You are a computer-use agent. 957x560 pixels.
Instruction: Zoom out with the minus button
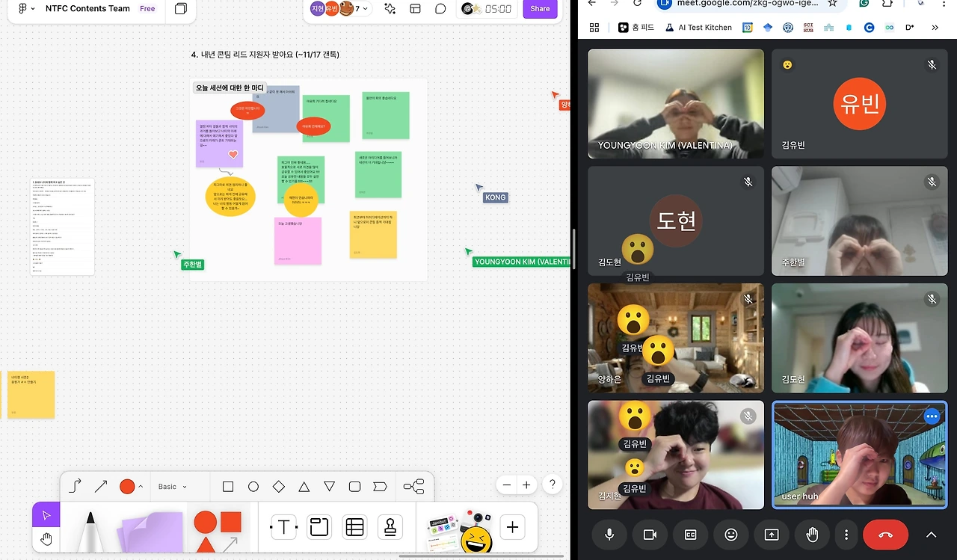(x=507, y=485)
